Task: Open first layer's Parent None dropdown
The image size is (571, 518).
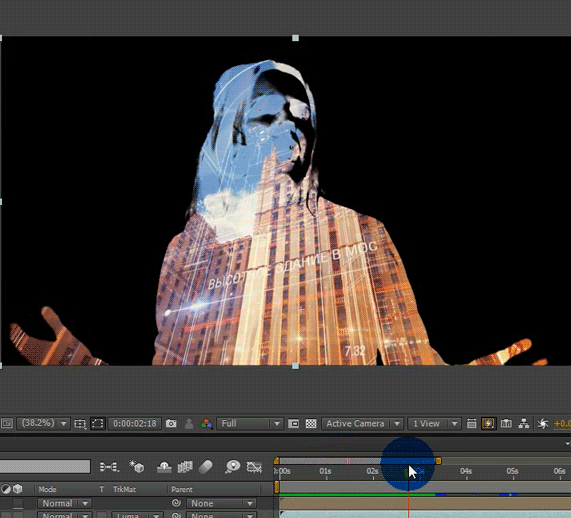Action: click(x=221, y=503)
